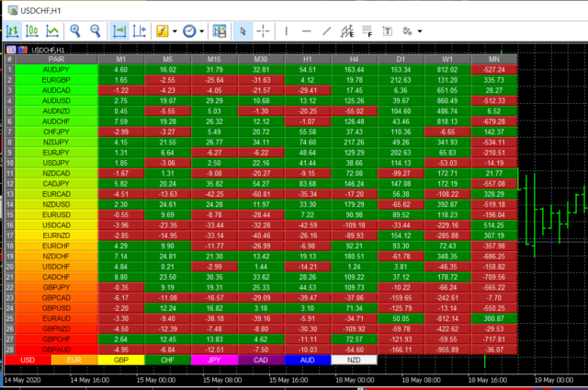Click the white NZD currency swatch
The width and height of the screenshot is (588, 390).
[x=354, y=360]
